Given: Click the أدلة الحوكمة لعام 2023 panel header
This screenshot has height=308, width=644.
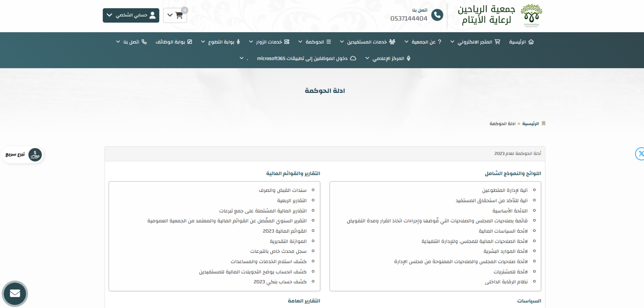Looking at the screenshot, I should tap(325, 153).
